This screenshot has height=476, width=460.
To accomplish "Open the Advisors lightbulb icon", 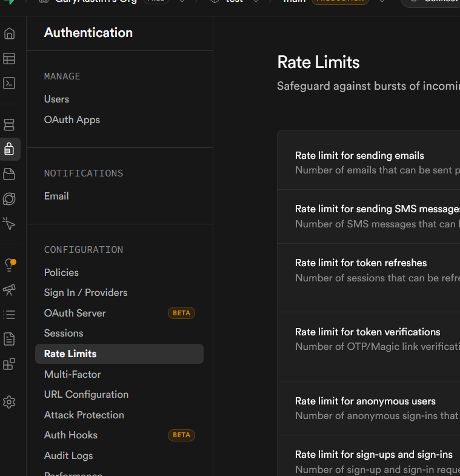I will tap(9, 265).
